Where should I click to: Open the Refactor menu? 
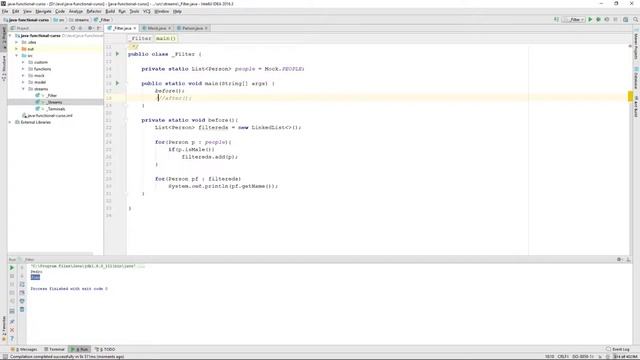pyautogui.click(x=94, y=11)
